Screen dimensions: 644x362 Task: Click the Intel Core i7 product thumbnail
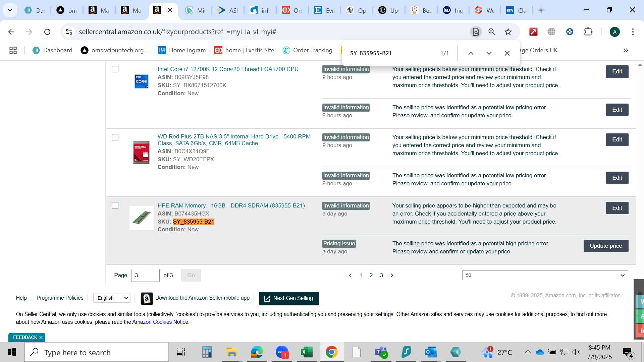[x=142, y=81]
